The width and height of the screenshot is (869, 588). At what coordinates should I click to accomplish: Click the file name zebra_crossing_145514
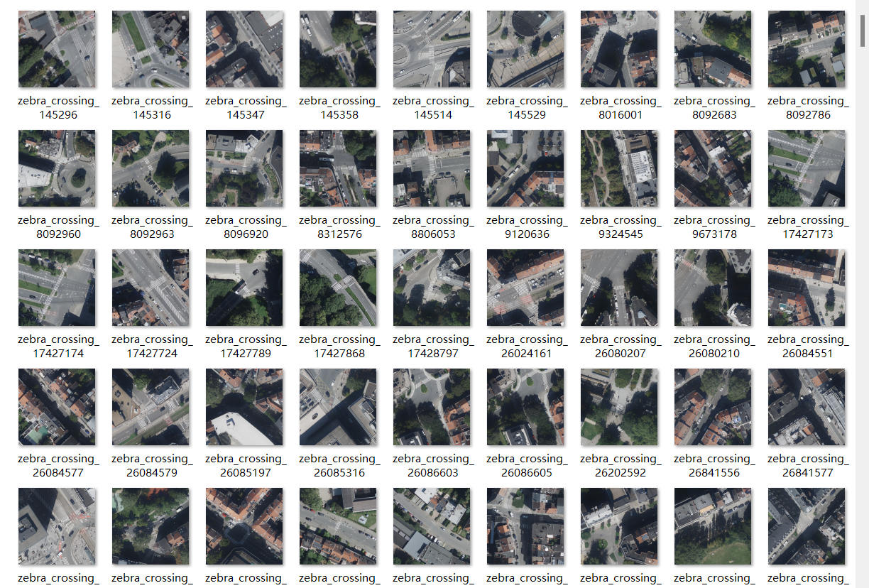click(434, 108)
